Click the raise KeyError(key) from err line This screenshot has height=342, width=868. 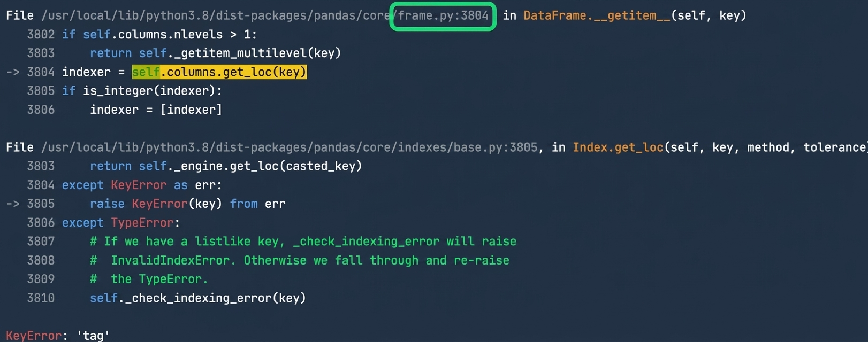[x=187, y=204]
